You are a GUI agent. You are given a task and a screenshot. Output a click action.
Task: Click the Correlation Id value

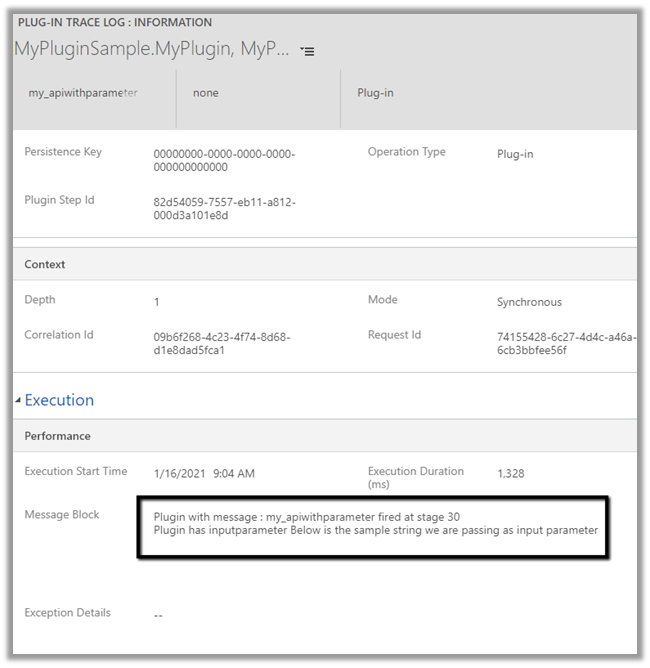222,344
